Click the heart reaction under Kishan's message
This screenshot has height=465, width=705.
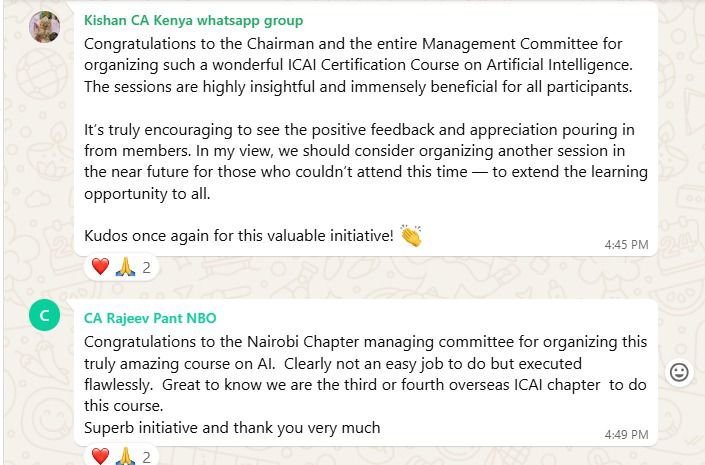click(100, 267)
